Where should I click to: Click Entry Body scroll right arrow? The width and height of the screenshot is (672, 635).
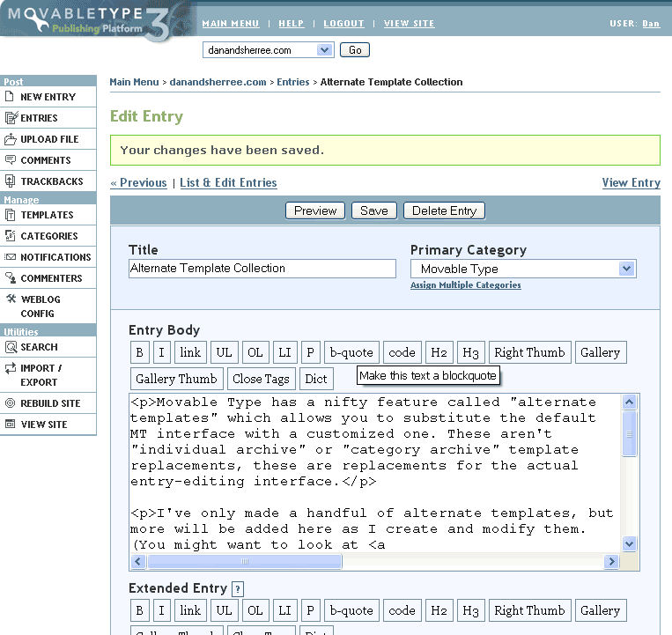pyautogui.click(x=611, y=561)
